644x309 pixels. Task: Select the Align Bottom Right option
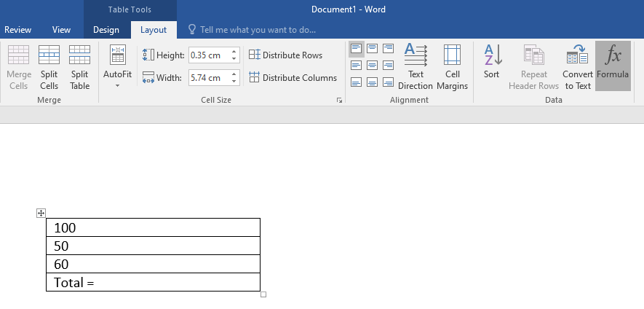pyautogui.click(x=388, y=82)
